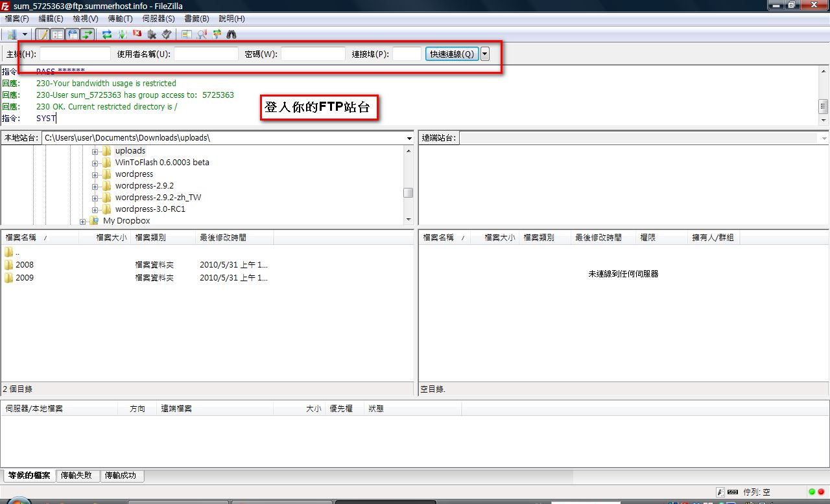Expand the WinToFlash 0.6.0003 beta node
The height and width of the screenshot is (504, 830).
95,163
